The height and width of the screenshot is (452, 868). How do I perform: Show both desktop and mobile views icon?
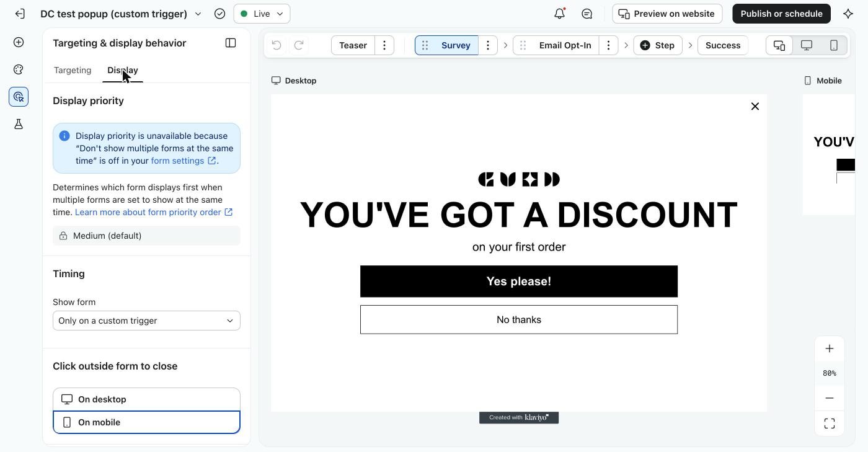(779, 45)
